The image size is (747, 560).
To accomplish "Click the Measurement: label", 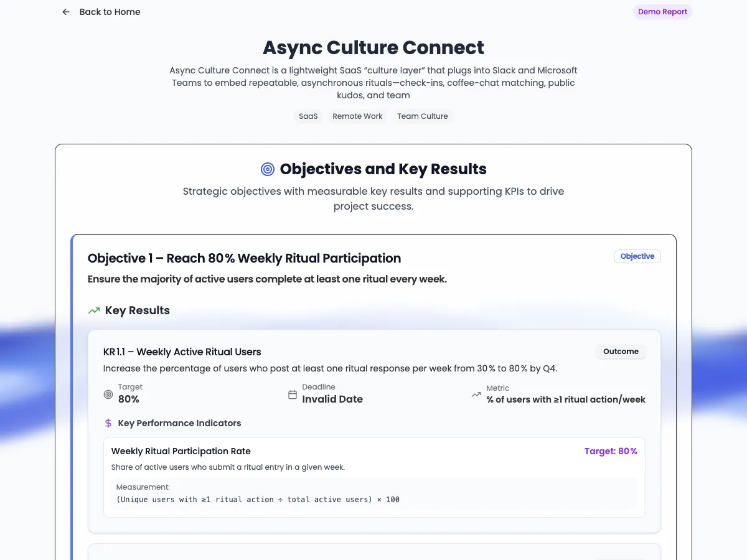I will pyautogui.click(x=143, y=487).
